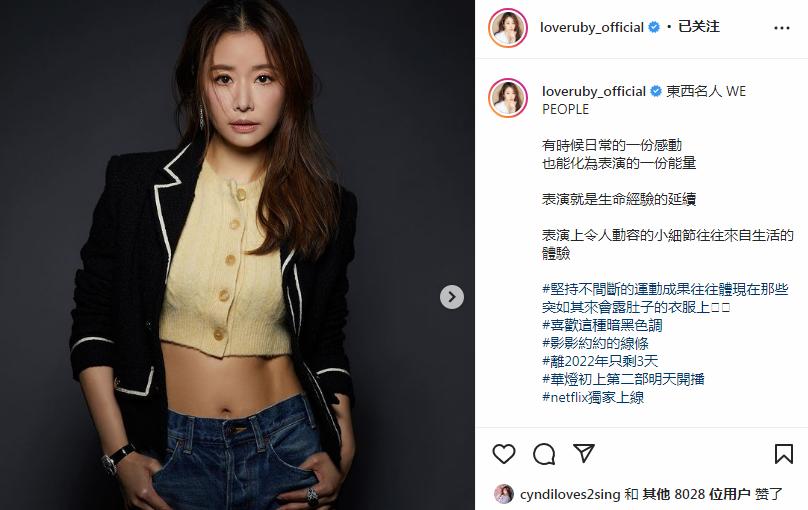This screenshot has width=808, height=510.
Task: Like the post with heart icon
Action: click(x=503, y=454)
